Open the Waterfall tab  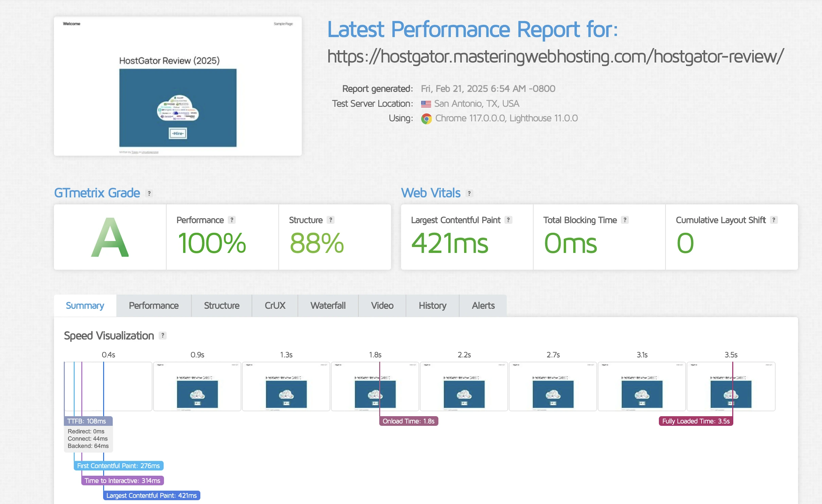click(328, 306)
